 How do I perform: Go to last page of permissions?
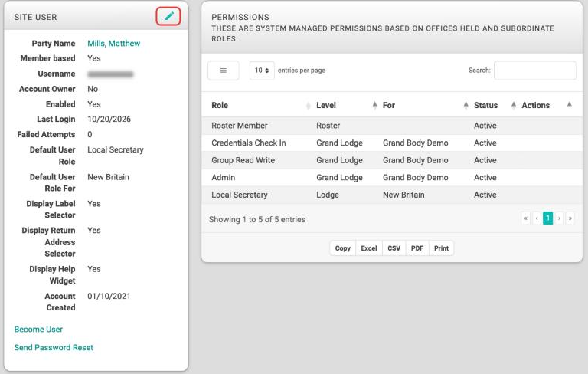[x=570, y=218]
